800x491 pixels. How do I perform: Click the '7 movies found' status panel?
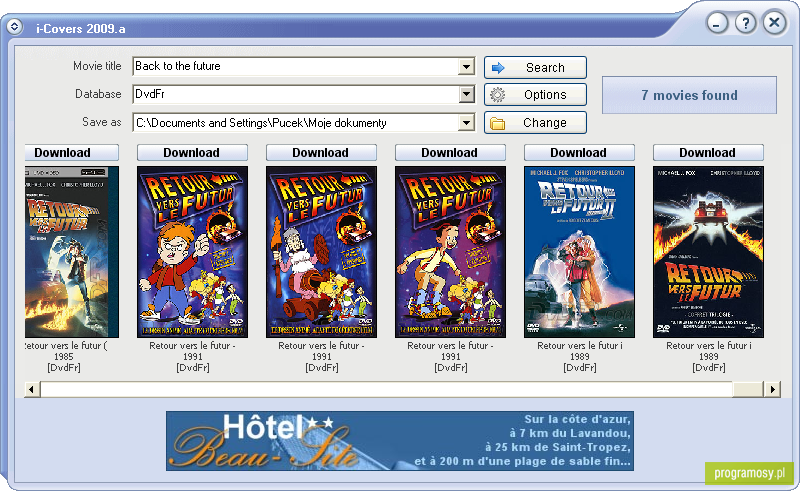[689, 95]
